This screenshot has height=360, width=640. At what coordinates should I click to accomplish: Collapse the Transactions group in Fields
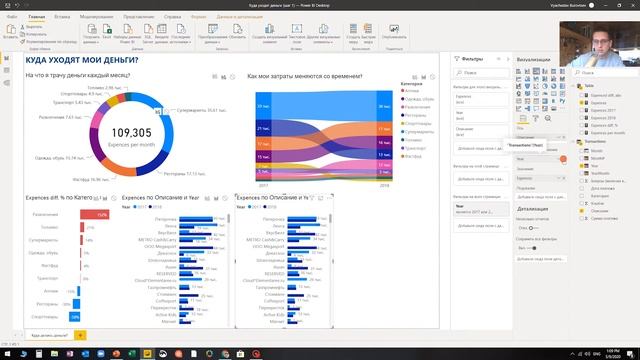(x=573, y=142)
